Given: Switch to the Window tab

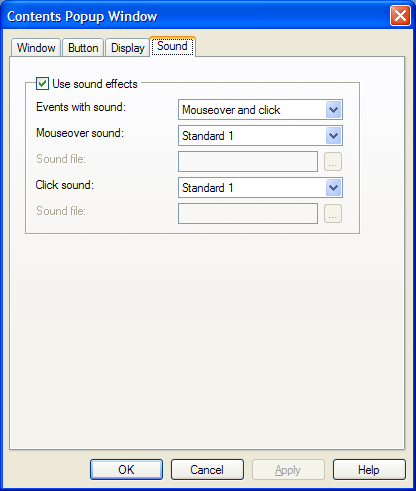Looking at the screenshot, I should pos(36,48).
